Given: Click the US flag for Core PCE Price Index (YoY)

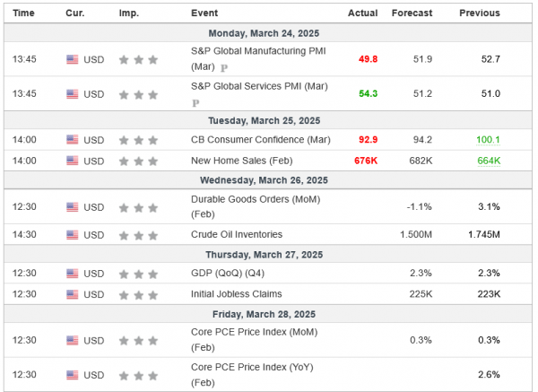Looking at the screenshot, I should coord(73,374).
